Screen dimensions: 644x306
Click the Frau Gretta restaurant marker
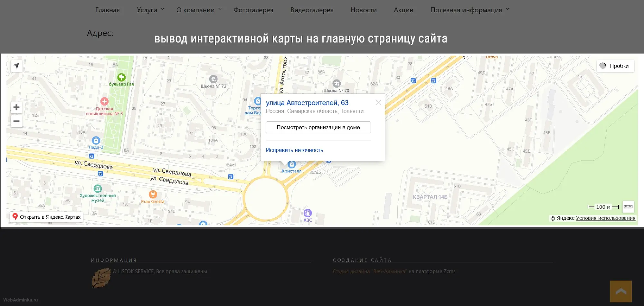pos(153,194)
